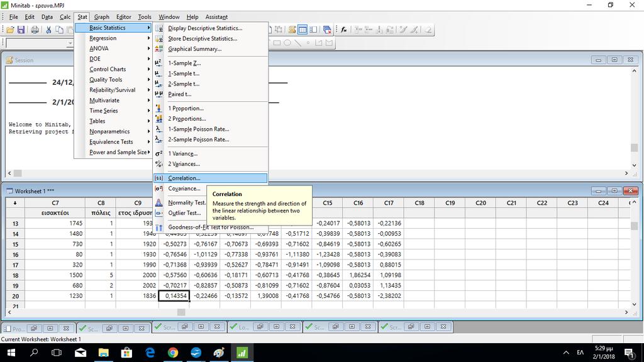The height and width of the screenshot is (362, 644).
Task: Expand the DOE submenu
Action: coord(113,58)
